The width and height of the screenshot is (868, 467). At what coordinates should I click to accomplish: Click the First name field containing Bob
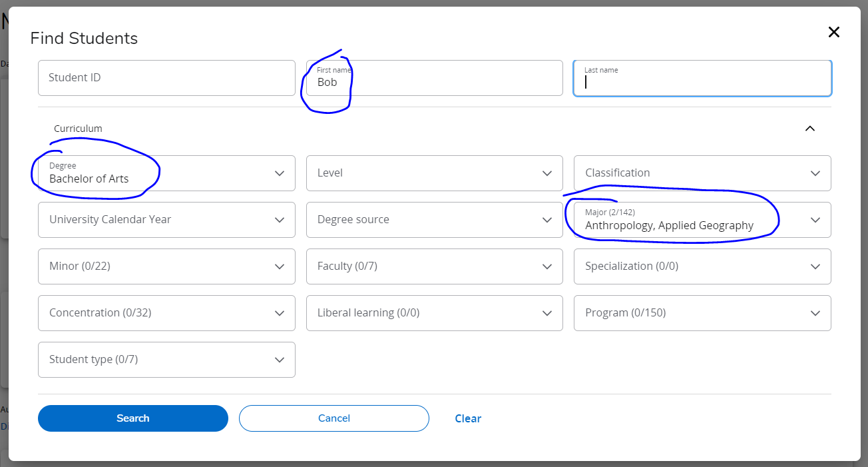click(434, 78)
